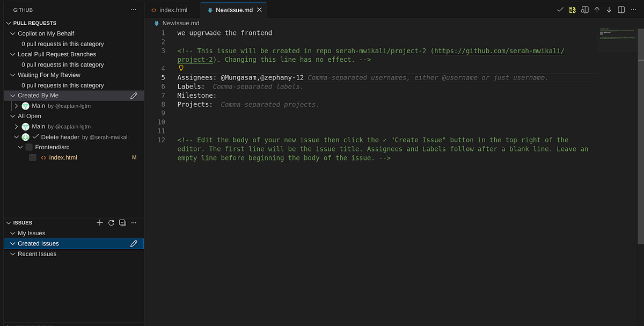Check the Frontend/src folder checkbox
This screenshot has width=644, height=326.
tap(29, 147)
